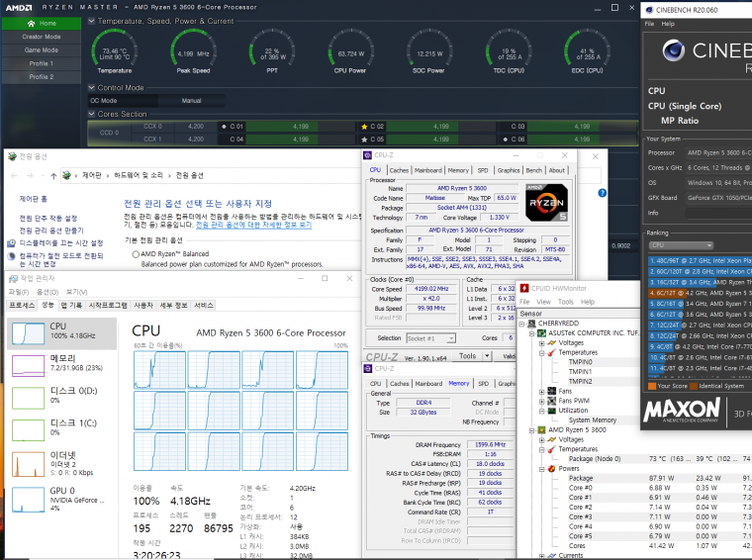
Task: Click the ASUSTeK motherboard icon in HWMonitor
Action: pyautogui.click(x=541, y=333)
